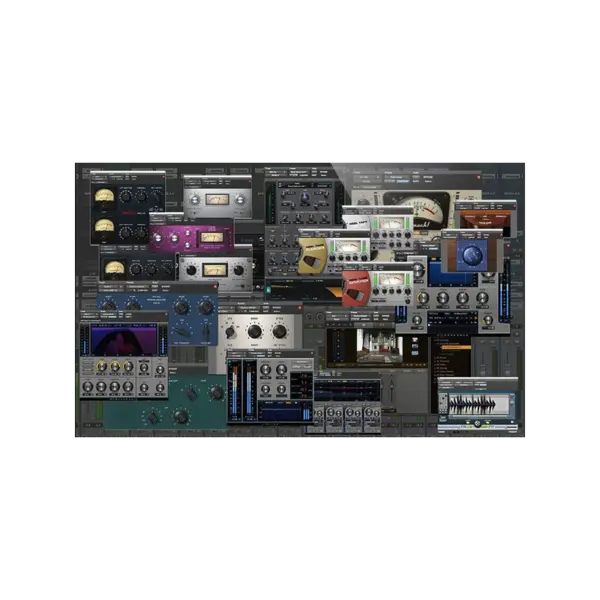600x600 pixels.
Task: Click lower VU meter of dual-channel dark compressor
Action: click(x=104, y=227)
